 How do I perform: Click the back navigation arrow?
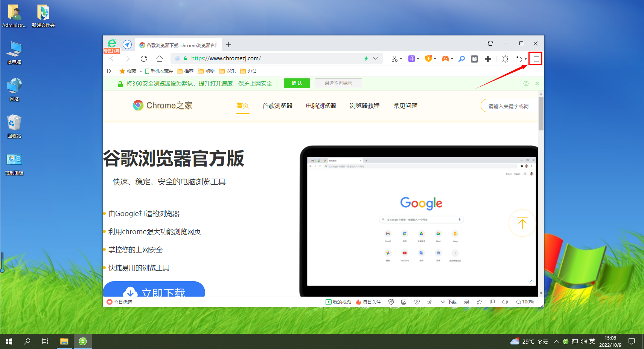[112, 59]
